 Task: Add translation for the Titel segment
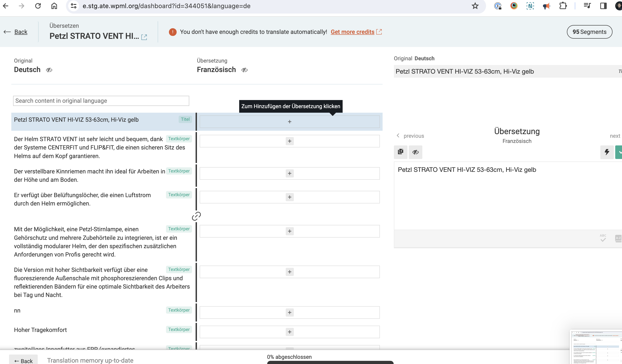coord(290,122)
